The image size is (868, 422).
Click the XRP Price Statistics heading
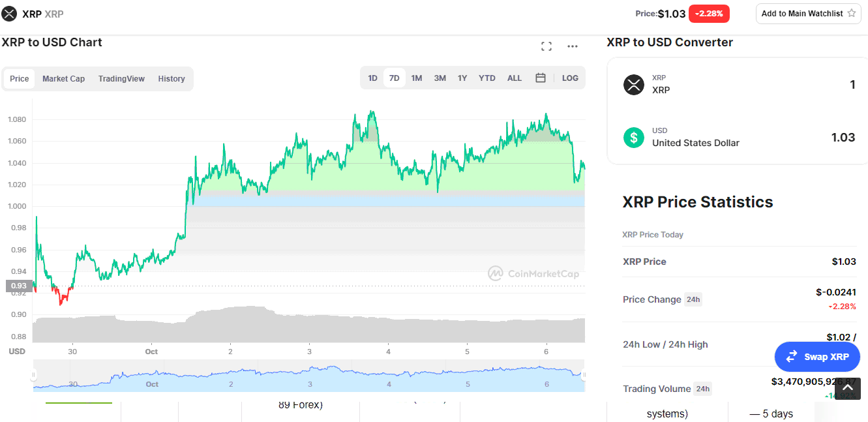pyautogui.click(x=698, y=202)
